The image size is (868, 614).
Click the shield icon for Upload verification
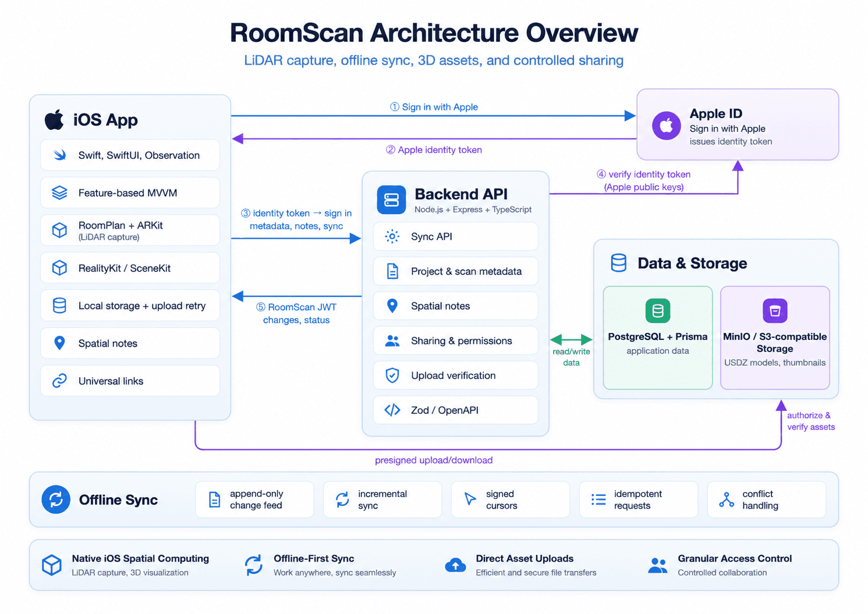click(392, 375)
